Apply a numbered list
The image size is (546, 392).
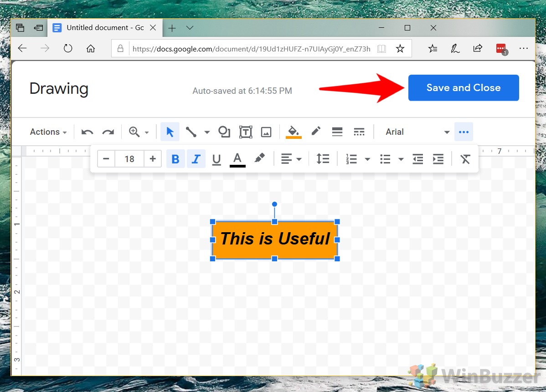pyautogui.click(x=351, y=159)
